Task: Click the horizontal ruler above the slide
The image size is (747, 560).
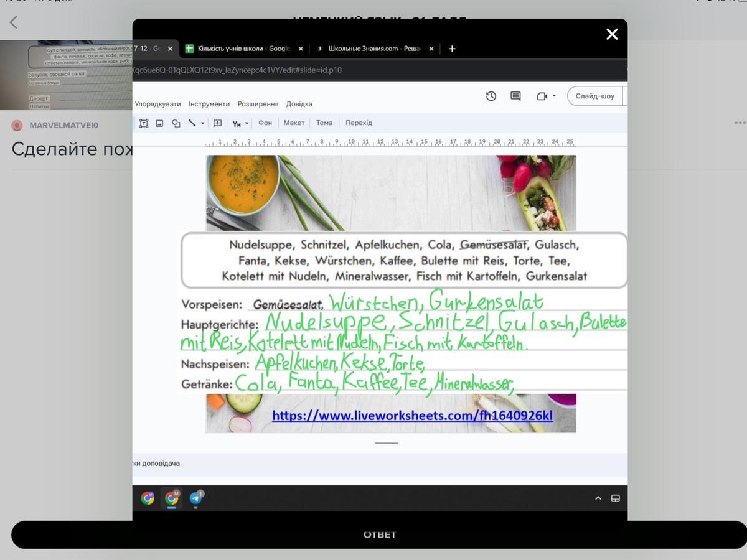Action: [x=390, y=142]
